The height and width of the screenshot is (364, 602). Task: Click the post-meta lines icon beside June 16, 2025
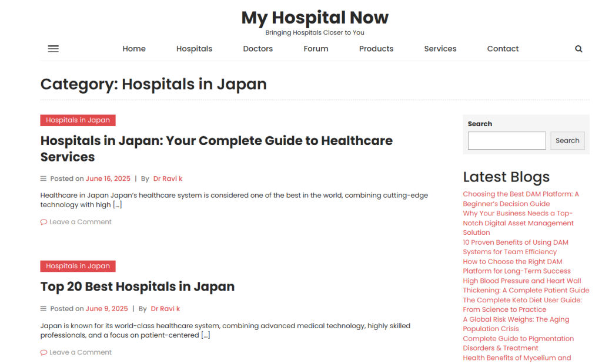(x=44, y=178)
